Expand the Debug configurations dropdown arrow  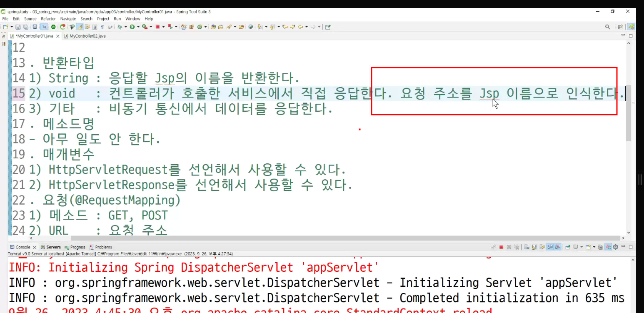tap(125, 27)
